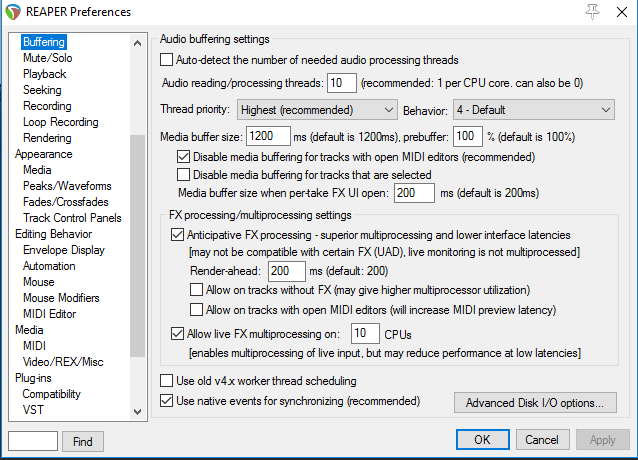Click the Media buffer size input field
This screenshot has width=638, height=460.
(268, 136)
